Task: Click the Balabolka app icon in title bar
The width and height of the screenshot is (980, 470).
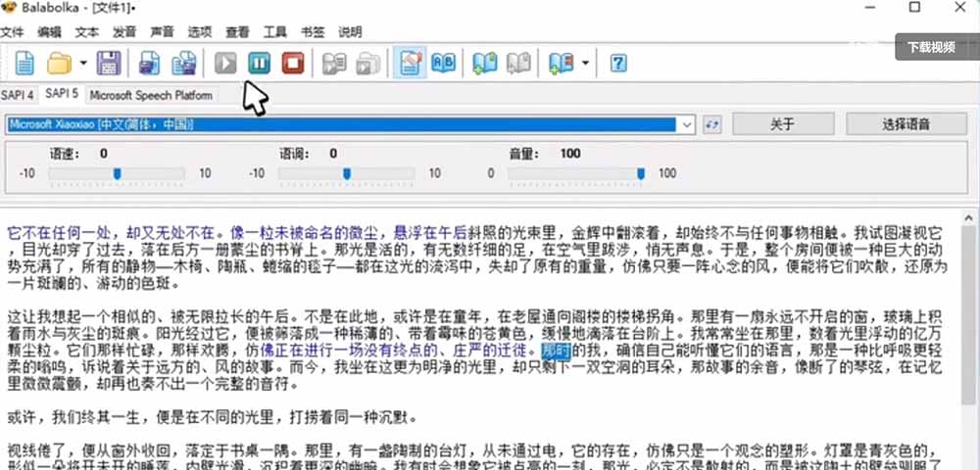Action: (9, 8)
